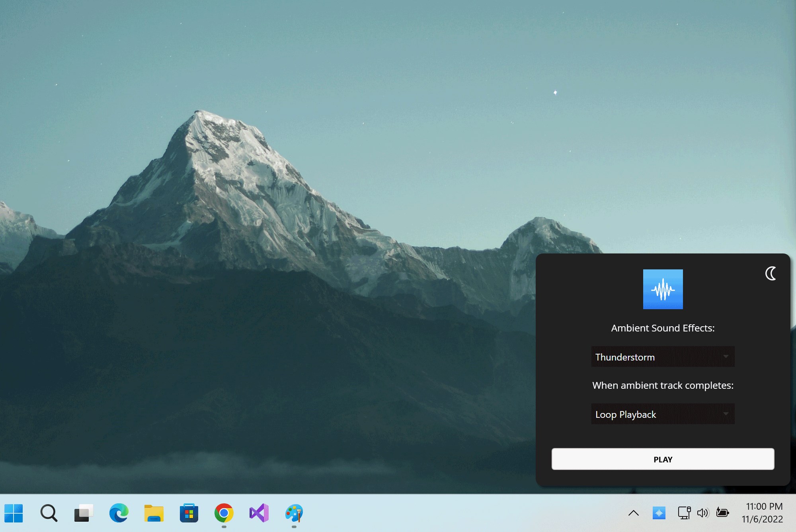This screenshot has width=796, height=532.
Task: Toggle dark mode with the moon icon
Action: pos(771,273)
